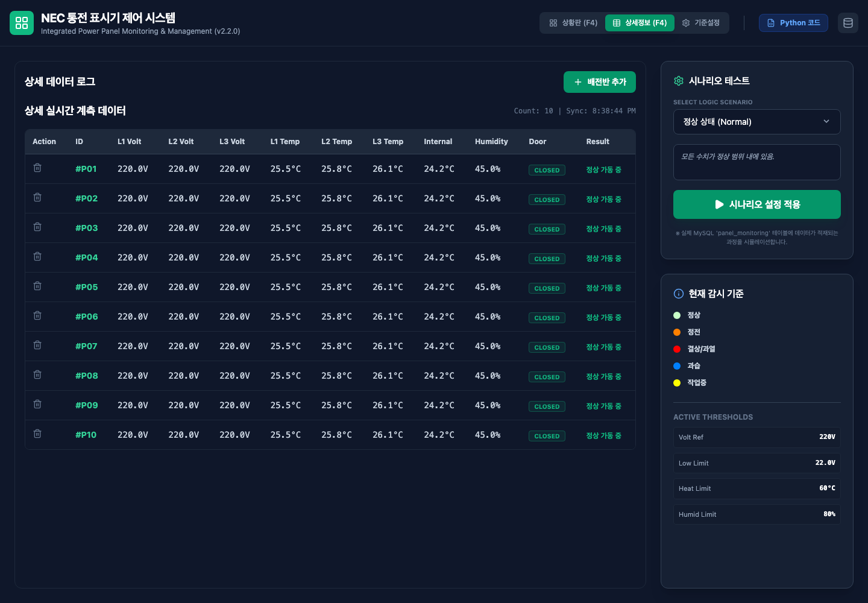The height and width of the screenshot is (603, 868).
Task: Delete panel #P05 with trash icon
Action: [37, 286]
